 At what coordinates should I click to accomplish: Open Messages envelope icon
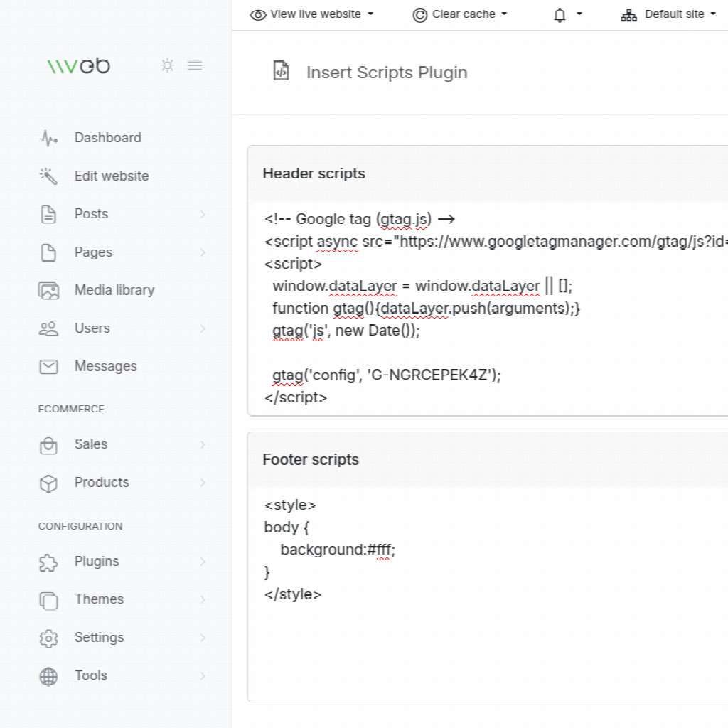pyautogui.click(x=48, y=367)
